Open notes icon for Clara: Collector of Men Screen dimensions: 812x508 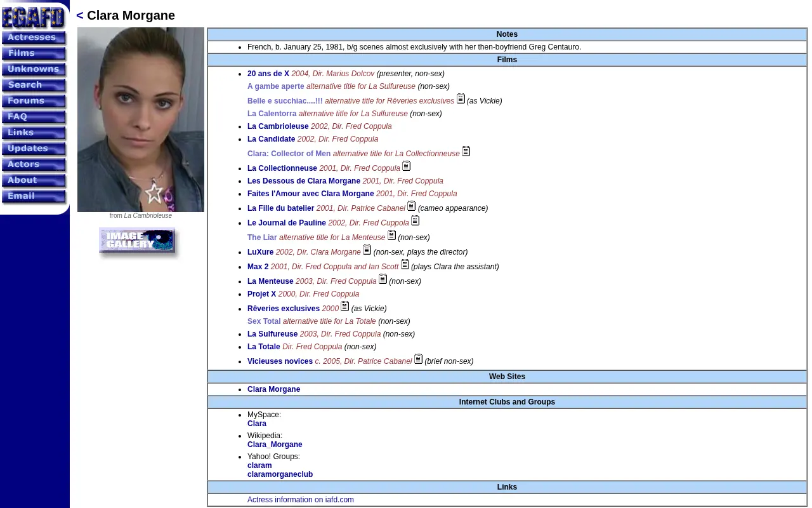tap(466, 152)
